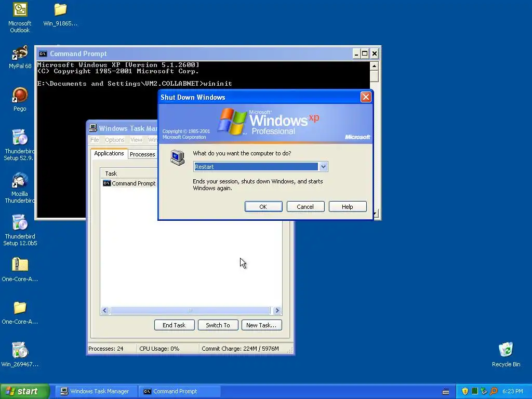Click the Command Prompt title bar icon
532x399 pixels.
pos(43,54)
